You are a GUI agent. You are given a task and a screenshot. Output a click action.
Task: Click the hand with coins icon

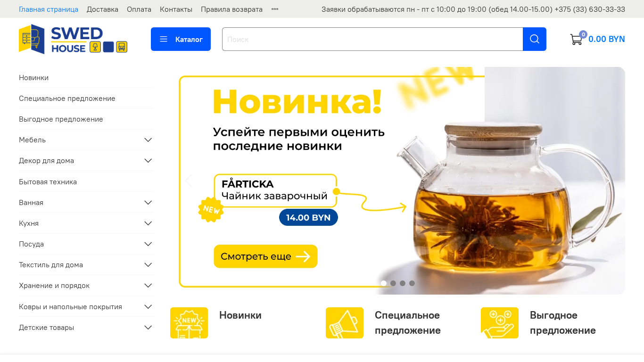[x=500, y=323]
